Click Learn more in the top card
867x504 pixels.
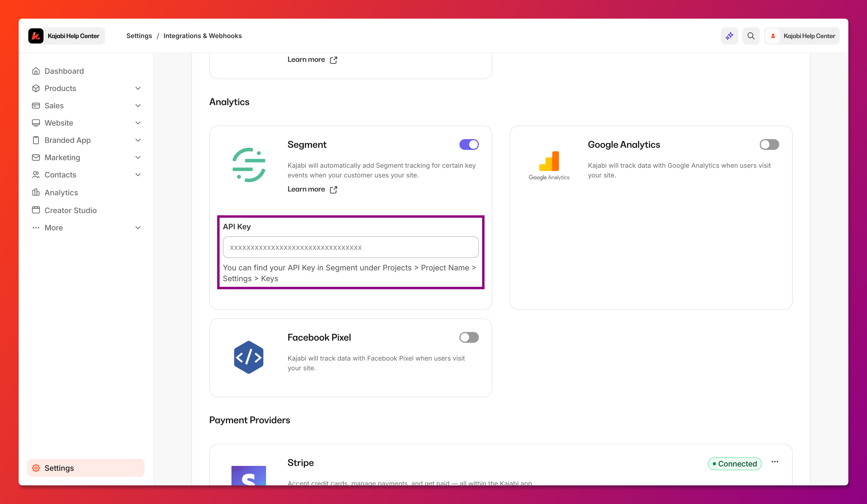tap(306, 59)
